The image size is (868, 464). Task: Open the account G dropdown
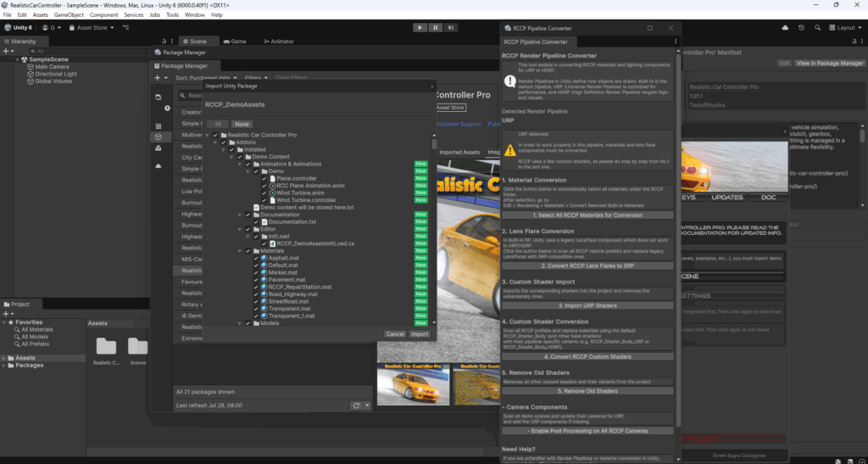point(53,28)
